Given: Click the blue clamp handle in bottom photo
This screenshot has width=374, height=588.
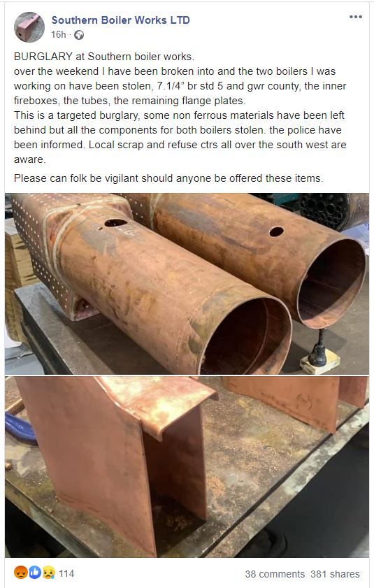Looking at the screenshot, I should [x=20, y=427].
